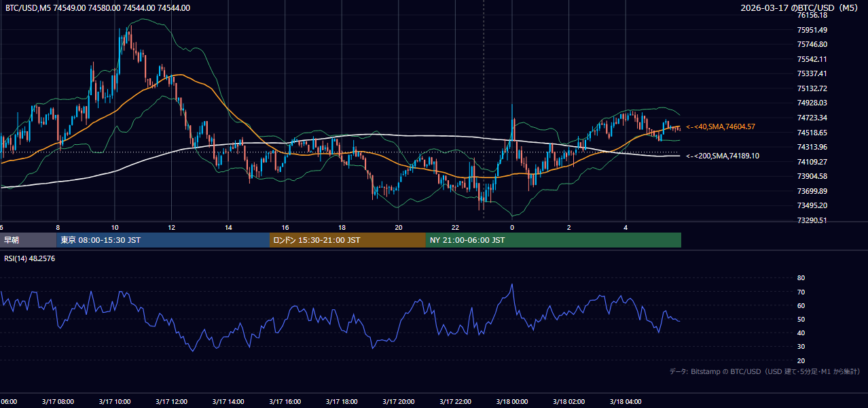Click the 3/17 12:00 time axis label
Image resolution: width=868 pixels, height=408 pixels.
click(x=171, y=402)
